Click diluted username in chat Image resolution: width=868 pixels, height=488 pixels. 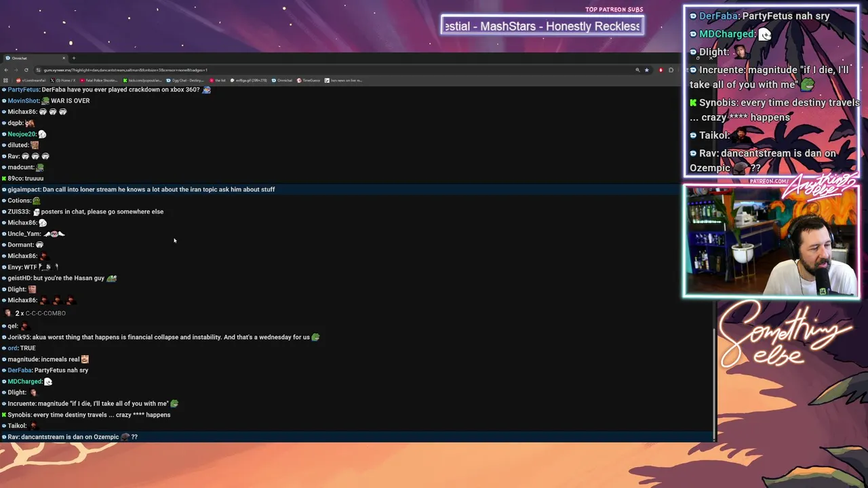(18, 145)
